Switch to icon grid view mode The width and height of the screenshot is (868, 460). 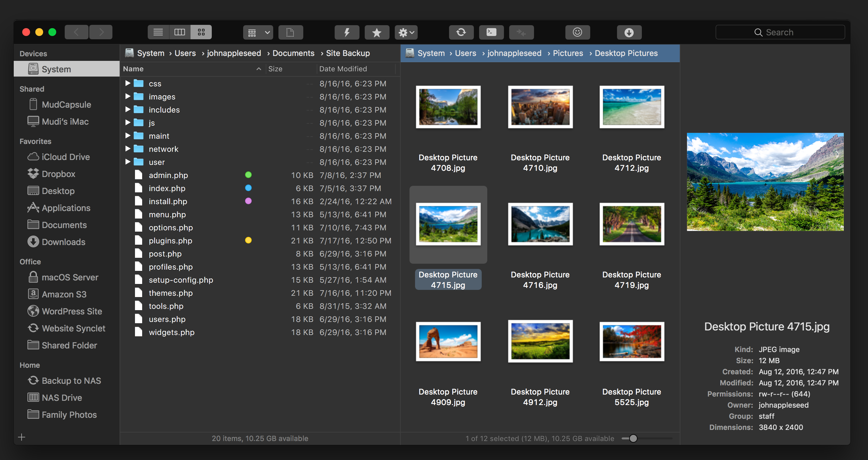[x=201, y=32]
